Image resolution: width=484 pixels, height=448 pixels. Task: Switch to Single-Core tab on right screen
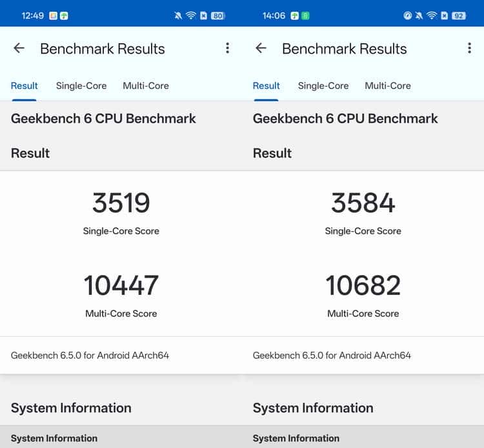click(323, 86)
